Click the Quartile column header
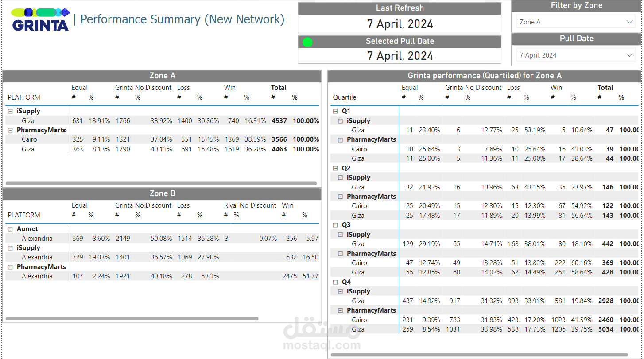 (345, 97)
